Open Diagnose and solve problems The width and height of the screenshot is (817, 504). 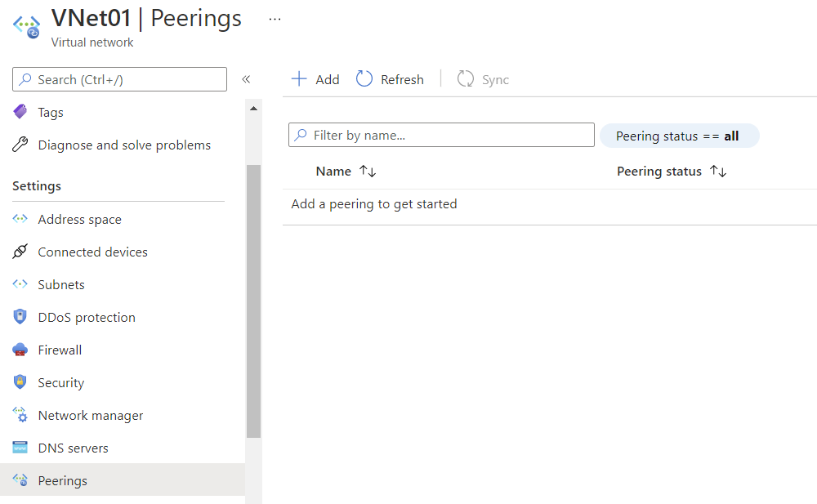coord(123,145)
